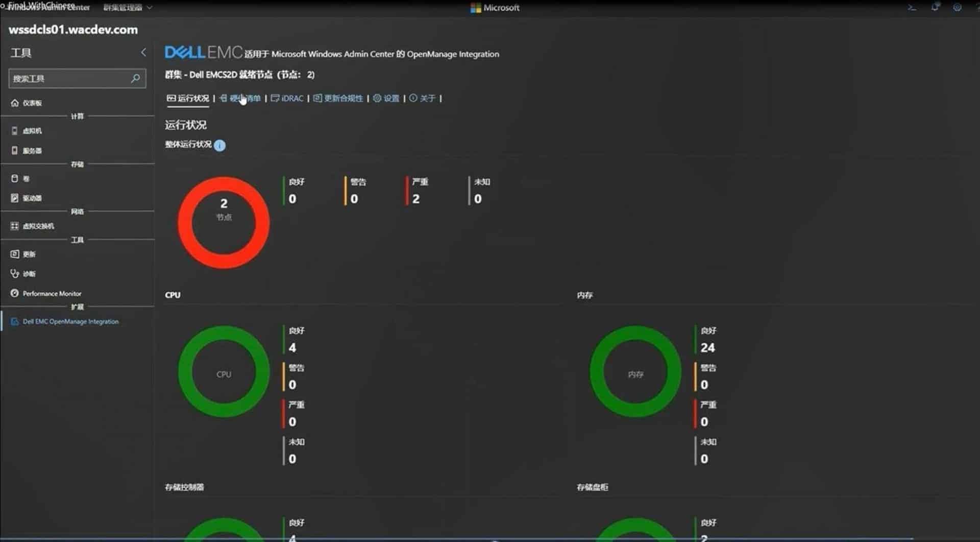
Task: Click the 内存 未知 unknown count
Action: point(704,459)
